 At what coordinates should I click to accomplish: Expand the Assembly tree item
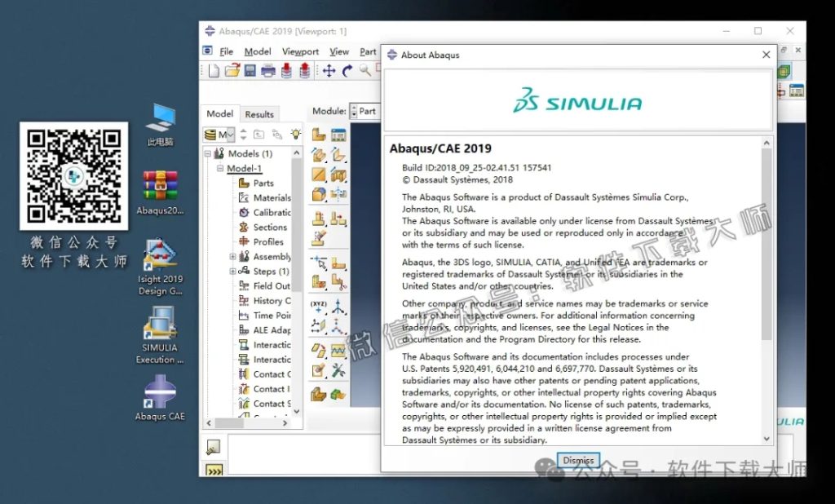click(x=232, y=255)
